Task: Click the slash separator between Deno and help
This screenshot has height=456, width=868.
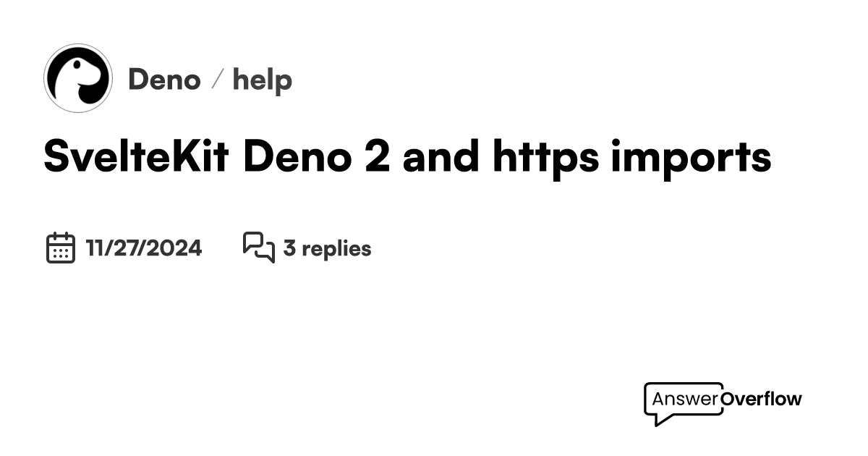Action: tap(217, 80)
